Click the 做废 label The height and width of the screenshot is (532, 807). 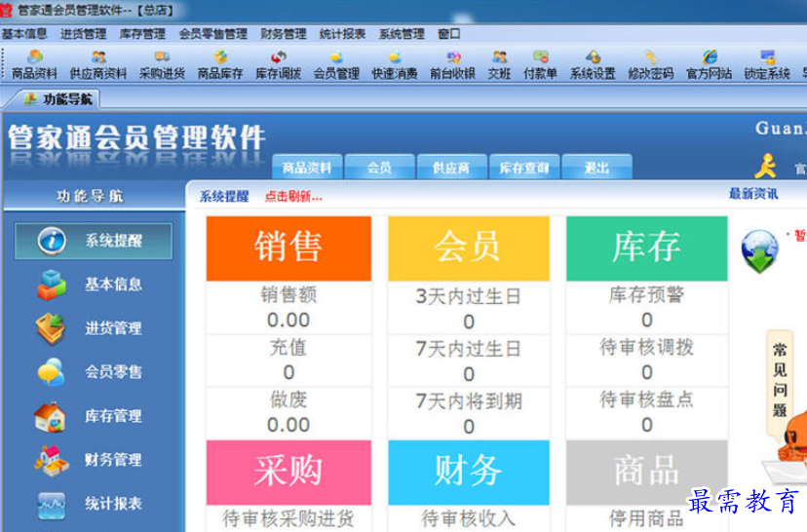pos(288,399)
